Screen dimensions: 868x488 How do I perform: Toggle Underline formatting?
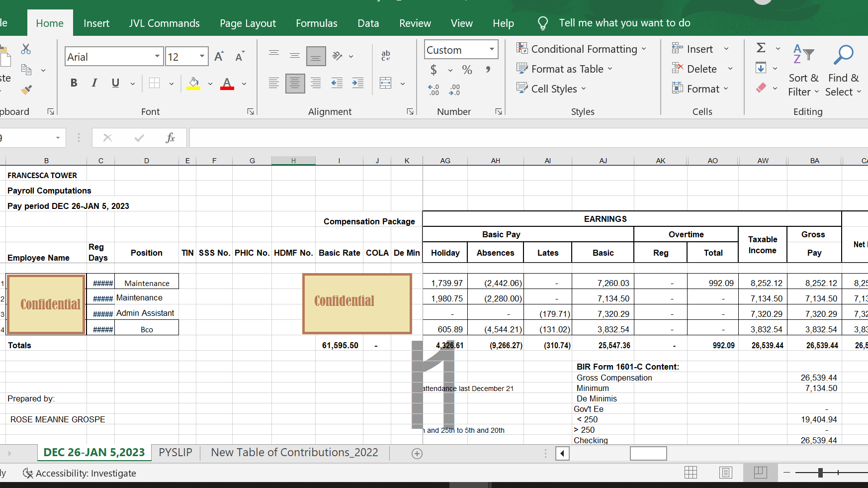115,83
